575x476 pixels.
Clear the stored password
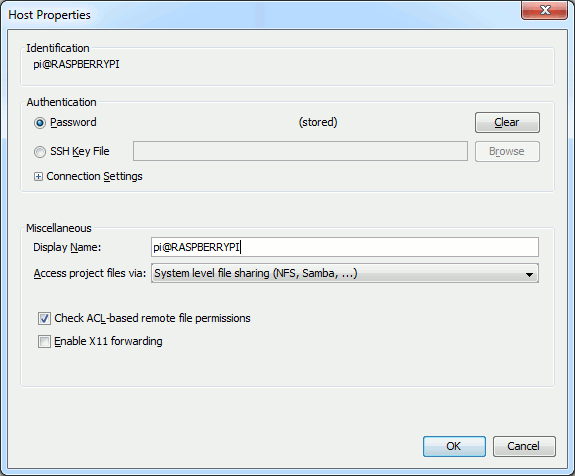click(x=507, y=122)
